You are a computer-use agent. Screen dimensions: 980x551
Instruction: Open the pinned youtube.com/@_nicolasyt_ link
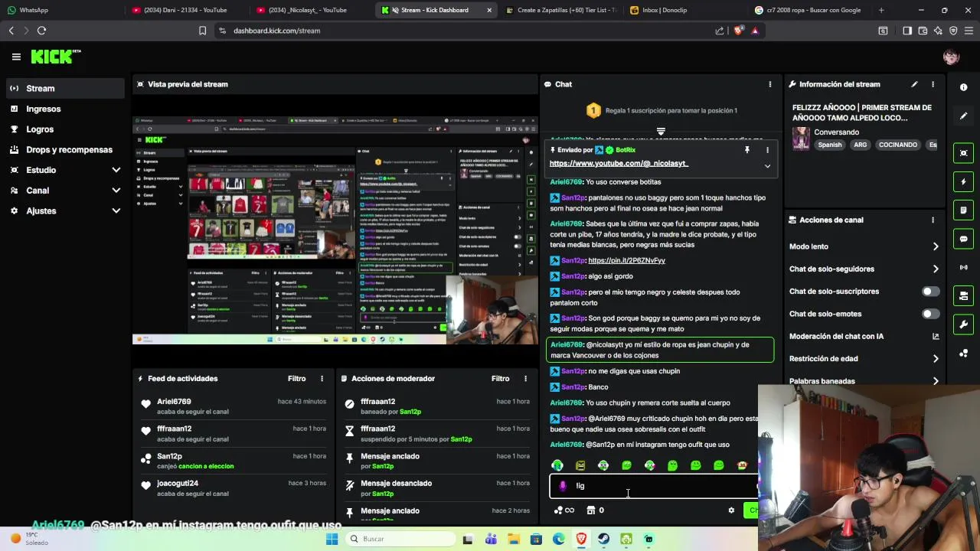pyautogui.click(x=619, y=164)
